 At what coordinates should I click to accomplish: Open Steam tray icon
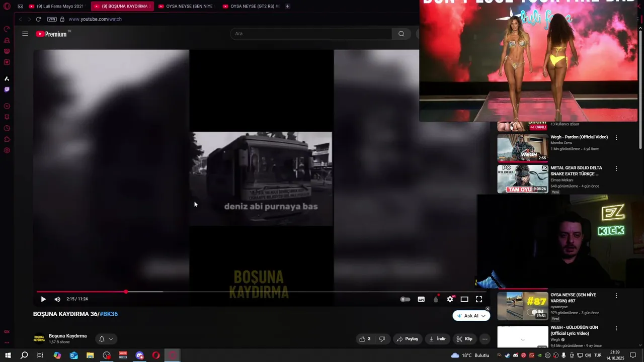507,355
